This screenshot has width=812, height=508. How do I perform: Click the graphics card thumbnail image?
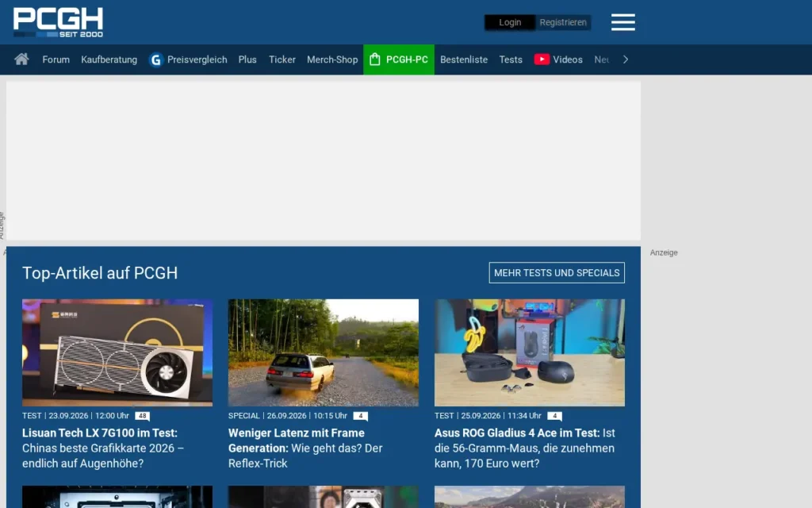click(117, 352)
